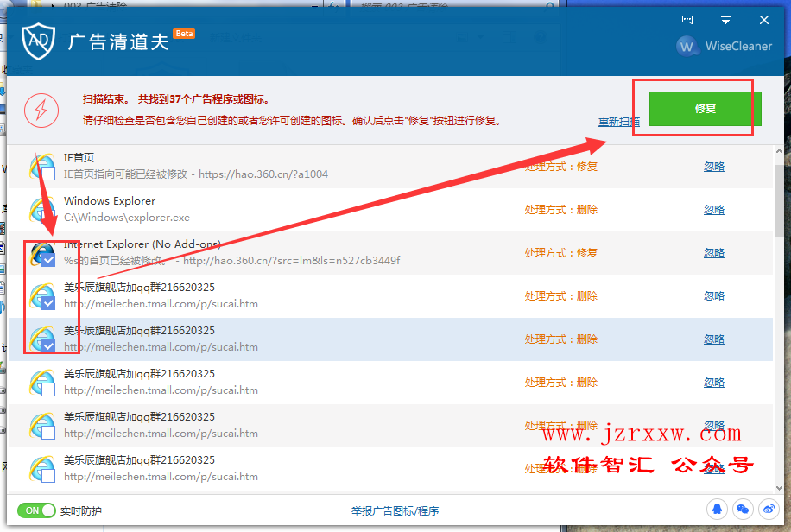Image resolution: width=791 pixels, height=532 pixels.
Task: Click the Weibo icon at bottom right
Action: [769, 510]
